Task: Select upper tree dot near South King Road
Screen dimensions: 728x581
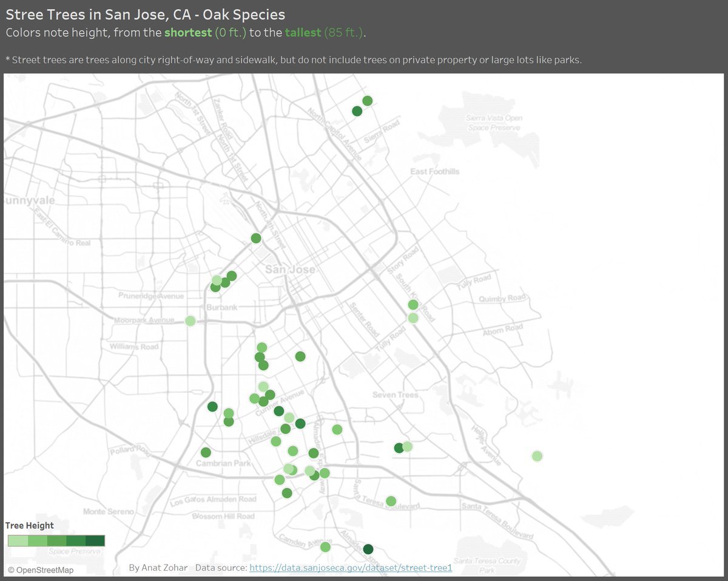Action: [x=413, y=305]
